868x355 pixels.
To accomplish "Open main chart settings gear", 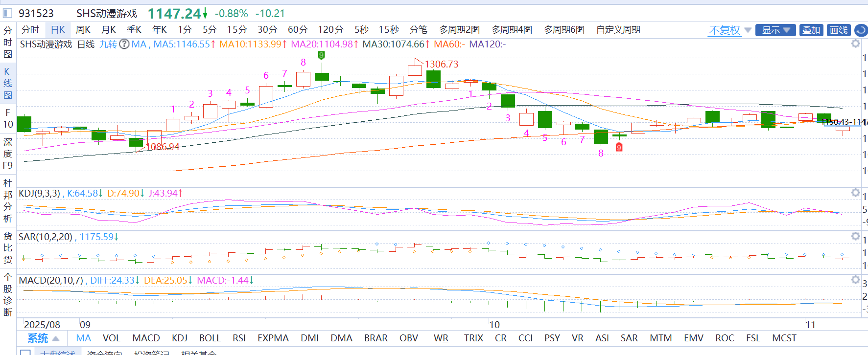I will (855, 44).
